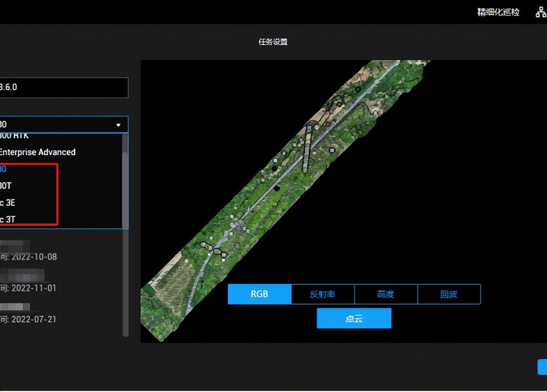Choose the blue highlighted option in the model list
The height and width of the screenshot is (392, 547).
4,169
